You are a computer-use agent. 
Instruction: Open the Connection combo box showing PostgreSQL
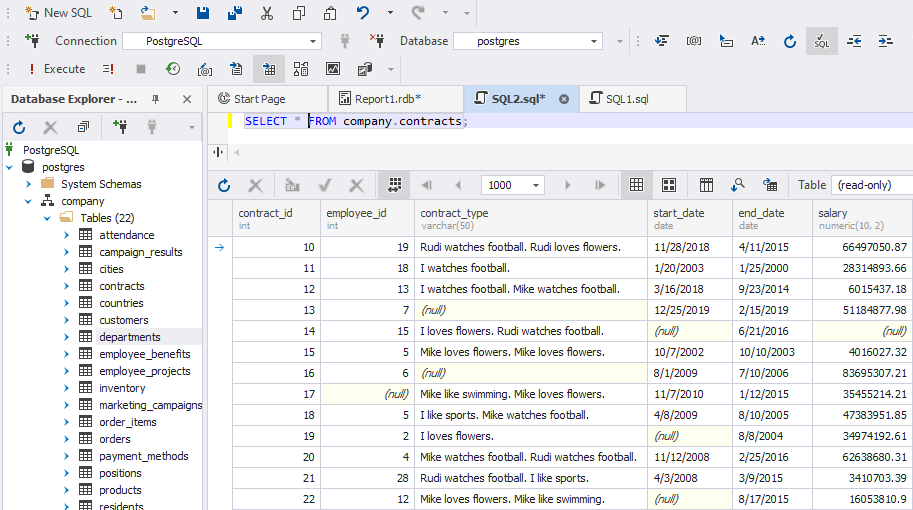point(222,41)
